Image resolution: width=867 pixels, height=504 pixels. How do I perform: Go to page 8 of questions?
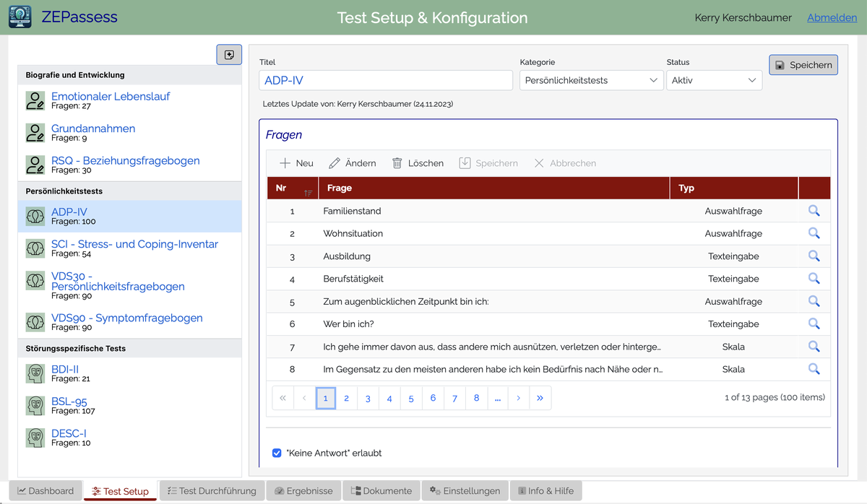[x=476, y=398]
